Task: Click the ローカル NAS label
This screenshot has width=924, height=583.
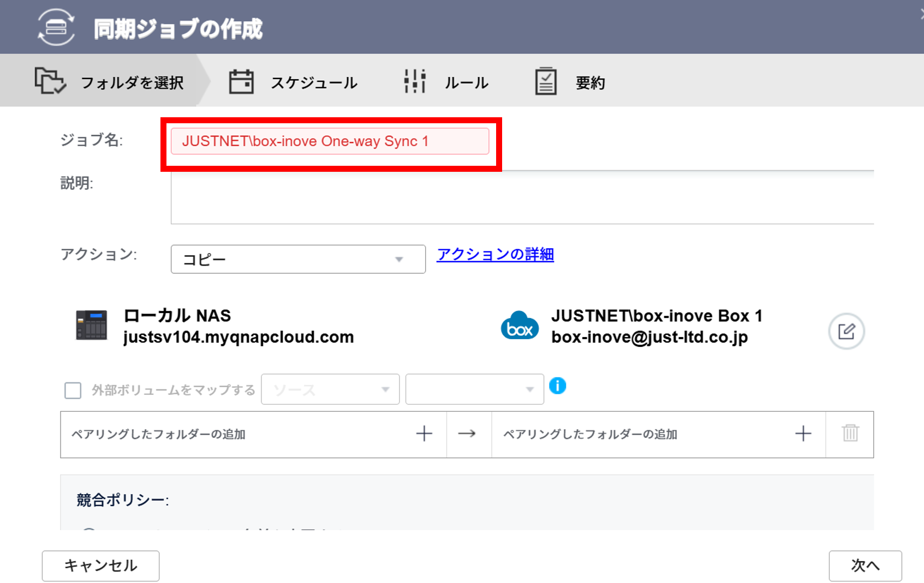Action: tap(177, 315)
